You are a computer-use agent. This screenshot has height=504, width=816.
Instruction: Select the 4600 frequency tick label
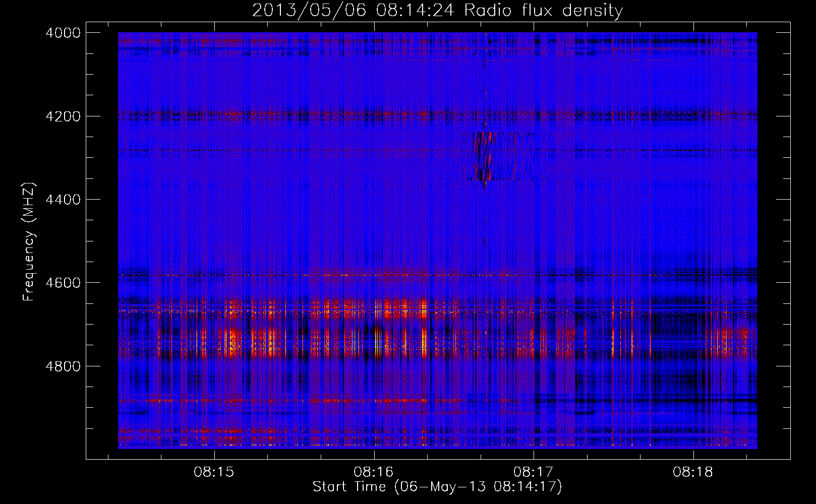click(x=63, y=283)
